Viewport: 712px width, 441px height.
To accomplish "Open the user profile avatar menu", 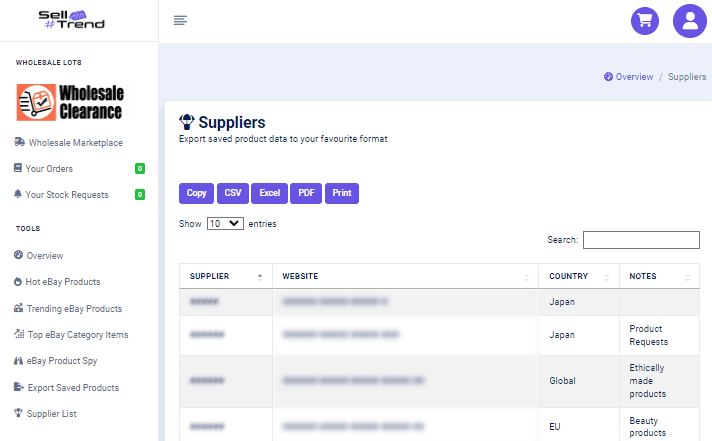I will coord(690,21).
